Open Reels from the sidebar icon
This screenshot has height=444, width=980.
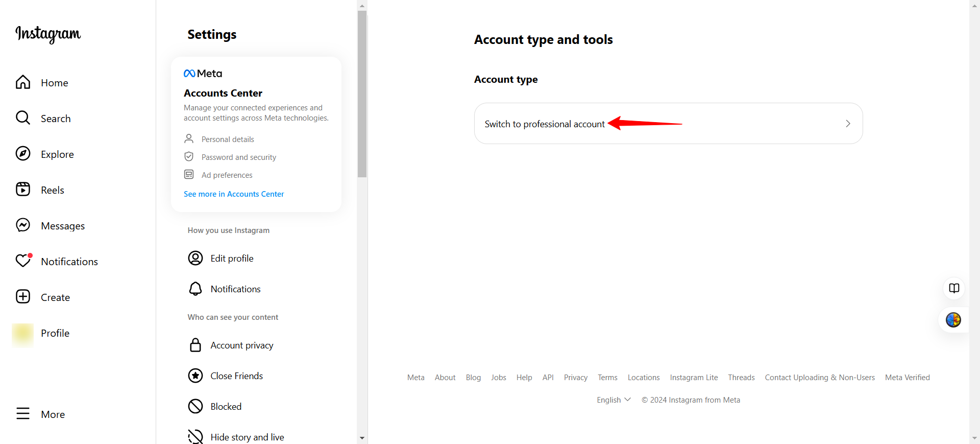point(23,190)
